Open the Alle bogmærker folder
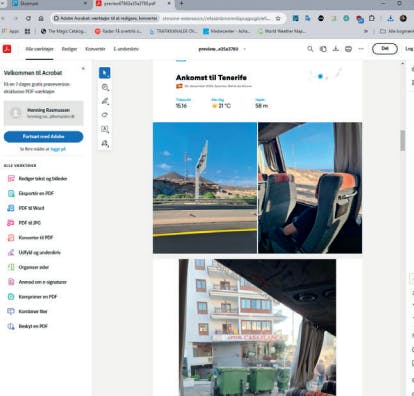Image resolution: width=414 pixels, height=396 pixels. coord(397,31)
